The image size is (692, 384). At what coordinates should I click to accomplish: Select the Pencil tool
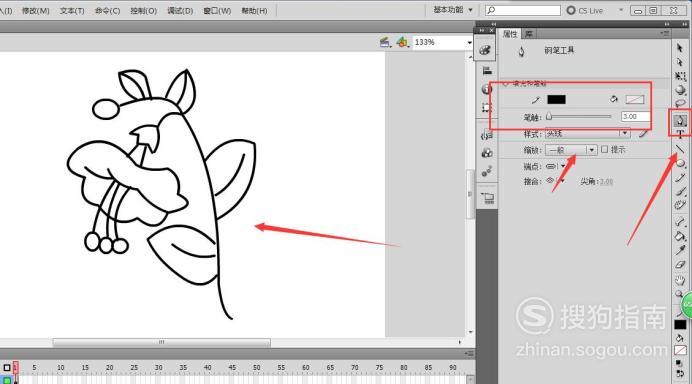coord(680,177)
